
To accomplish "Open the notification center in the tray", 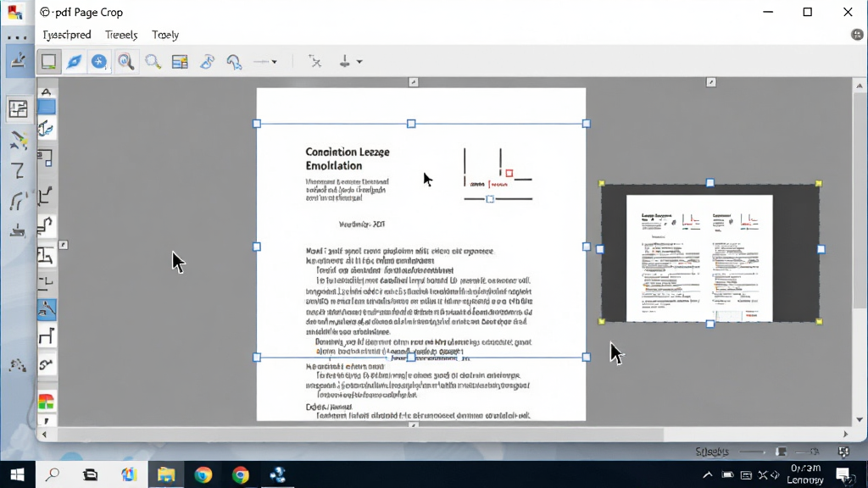I will pos(843,474).
